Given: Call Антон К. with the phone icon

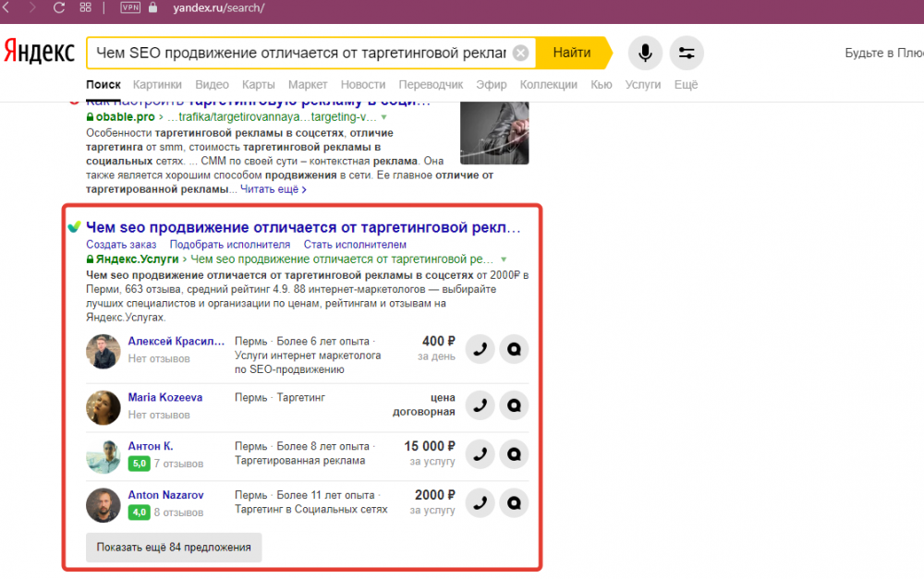Looking at the screenshot, I should click(x=480, y=454).
